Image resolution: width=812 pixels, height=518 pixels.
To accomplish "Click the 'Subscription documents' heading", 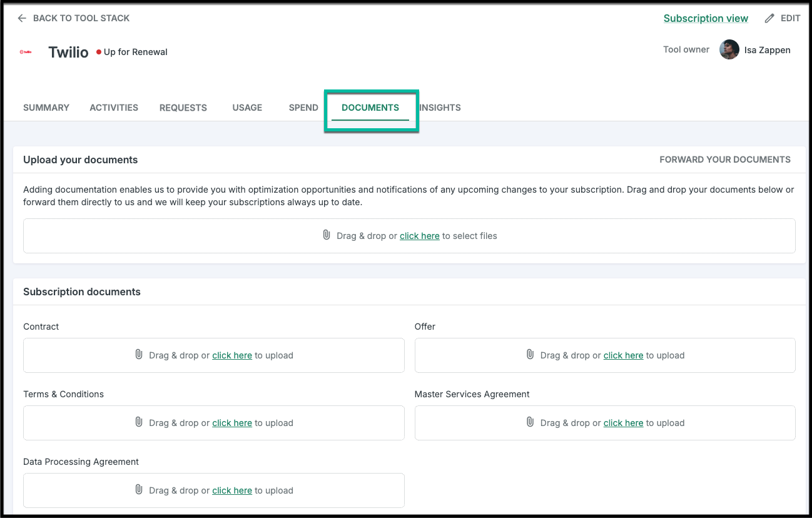I will click(82, 292).
